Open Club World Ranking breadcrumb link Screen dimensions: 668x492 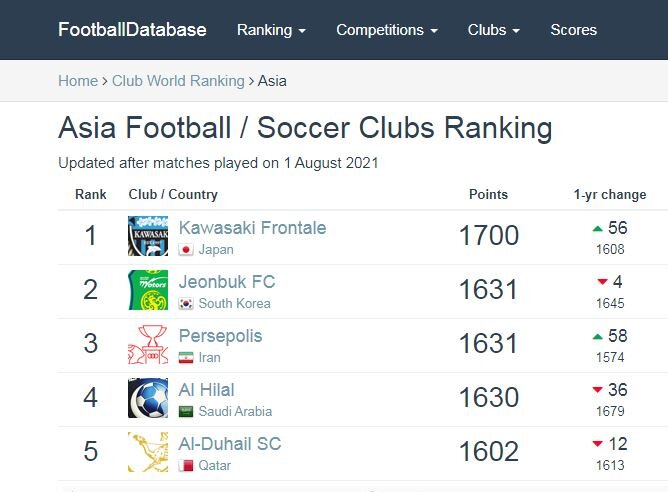(178, 81)
